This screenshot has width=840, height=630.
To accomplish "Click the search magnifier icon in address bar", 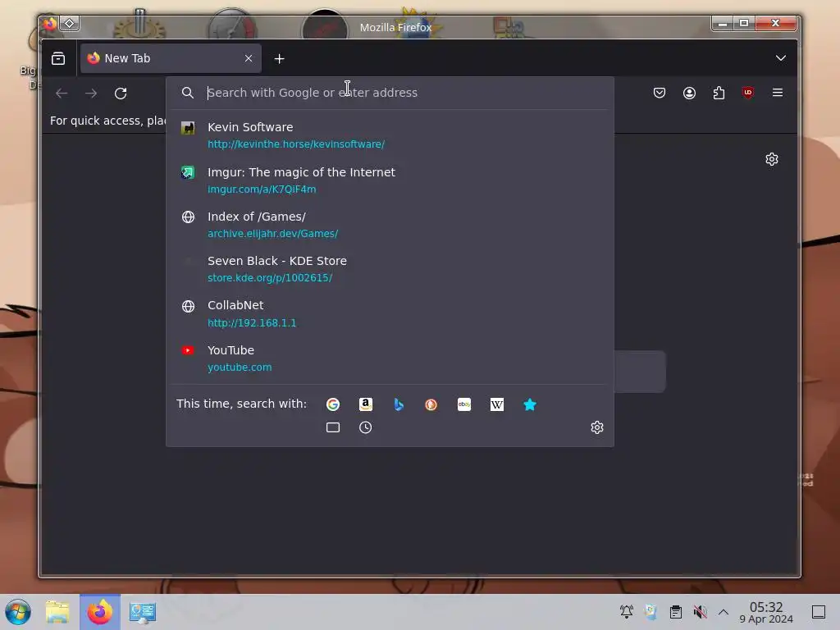I will pos(188,93).
